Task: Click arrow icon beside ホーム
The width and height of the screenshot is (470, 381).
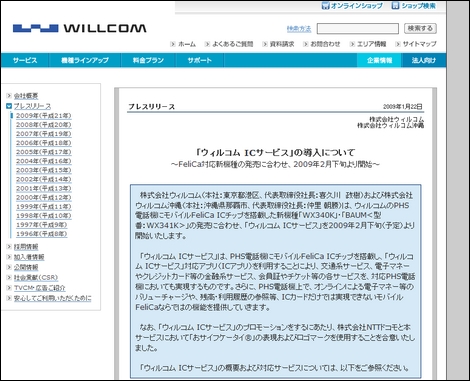Action: click(x=173, y=44)
